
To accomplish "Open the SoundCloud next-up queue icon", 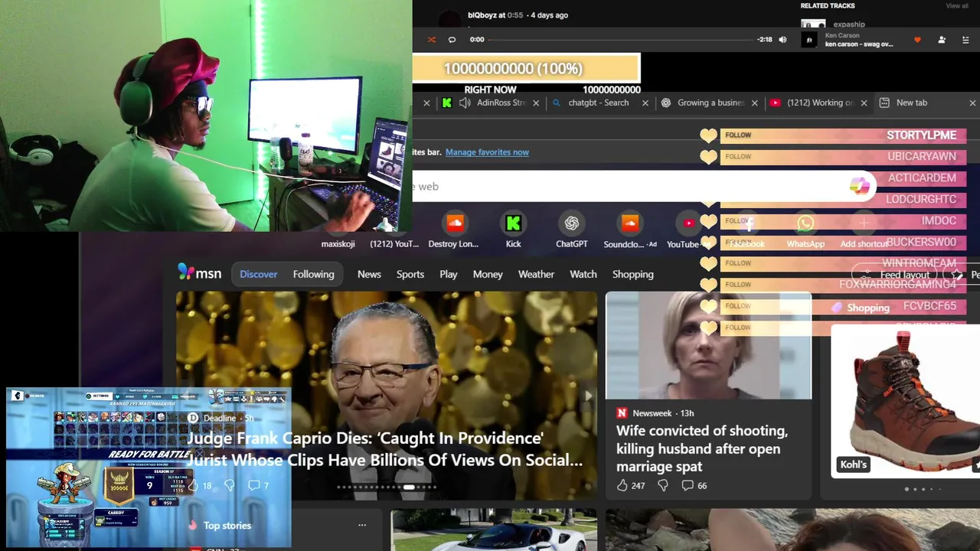I will click(964, 40).
